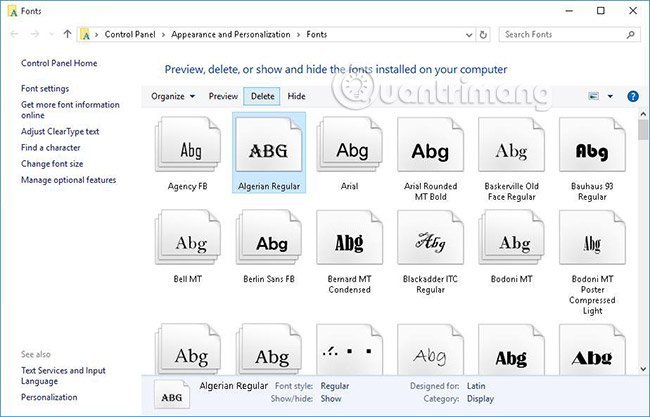This screenshot has height=417, width=650.
Task: Select Arial Rounded MT Bold font
Action: [x=431, y=150]
